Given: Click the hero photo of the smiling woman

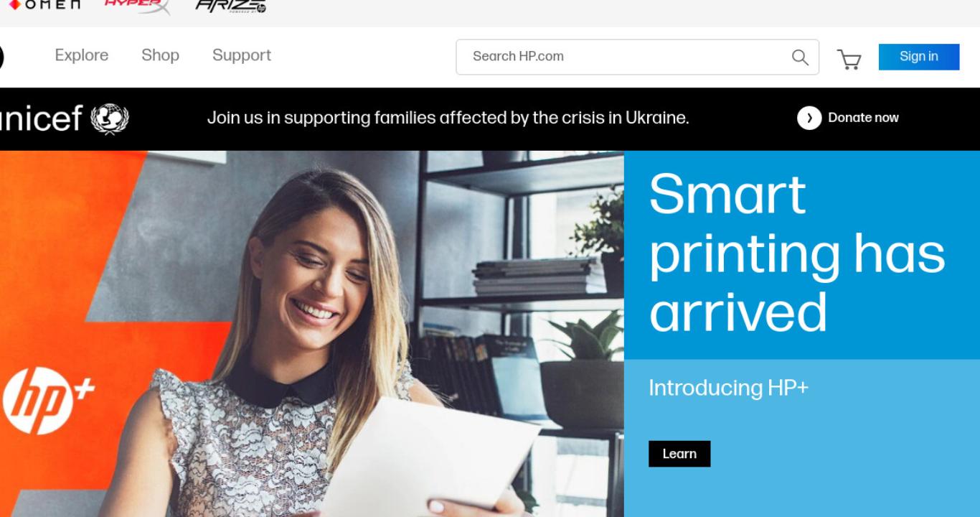Looking at the screenshot, I should point(312,334).
